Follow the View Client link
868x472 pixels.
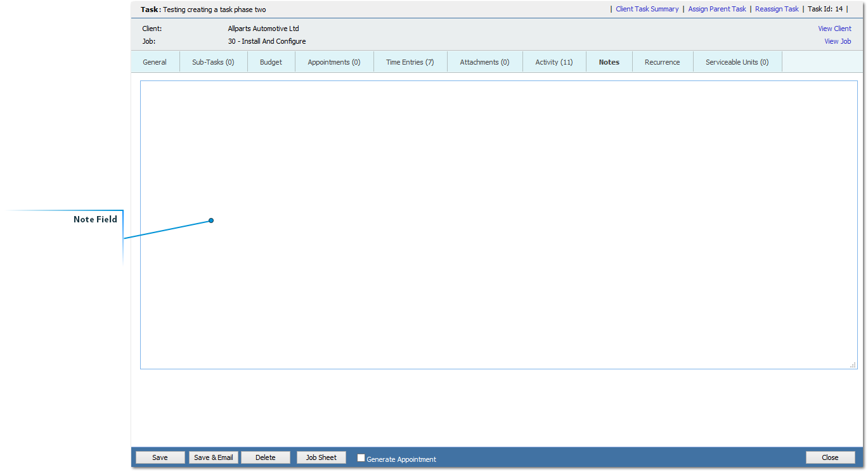[x=834, y=29]
